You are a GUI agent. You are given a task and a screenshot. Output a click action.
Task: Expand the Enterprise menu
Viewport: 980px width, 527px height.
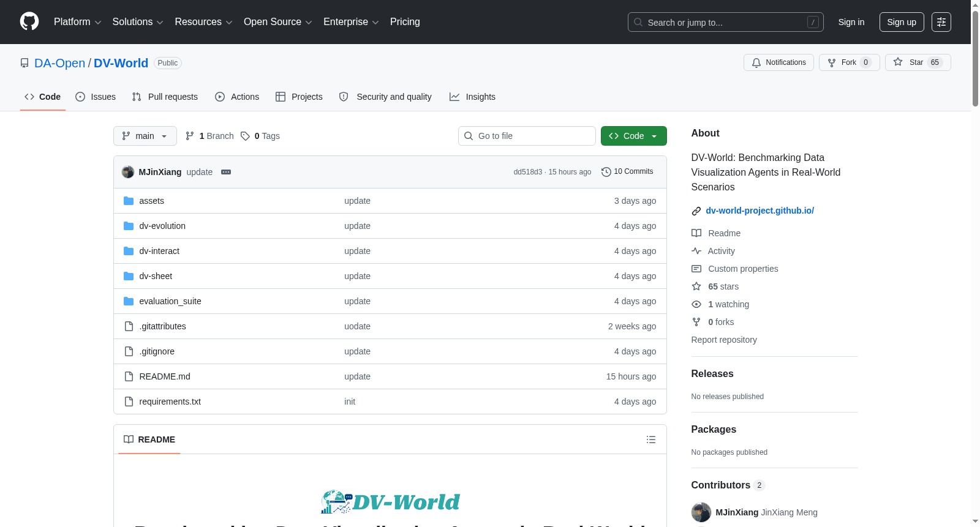[351, 22]
